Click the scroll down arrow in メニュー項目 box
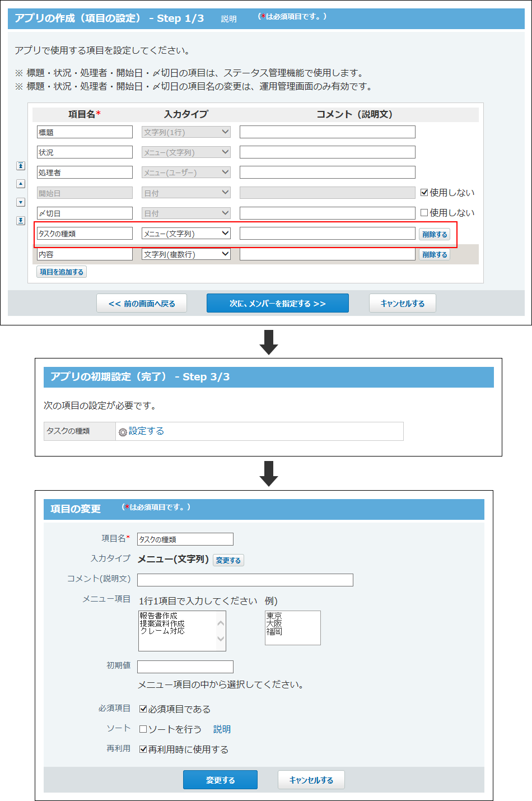The width and height of the screenshot is (532, 801). [x=221, y=639]
